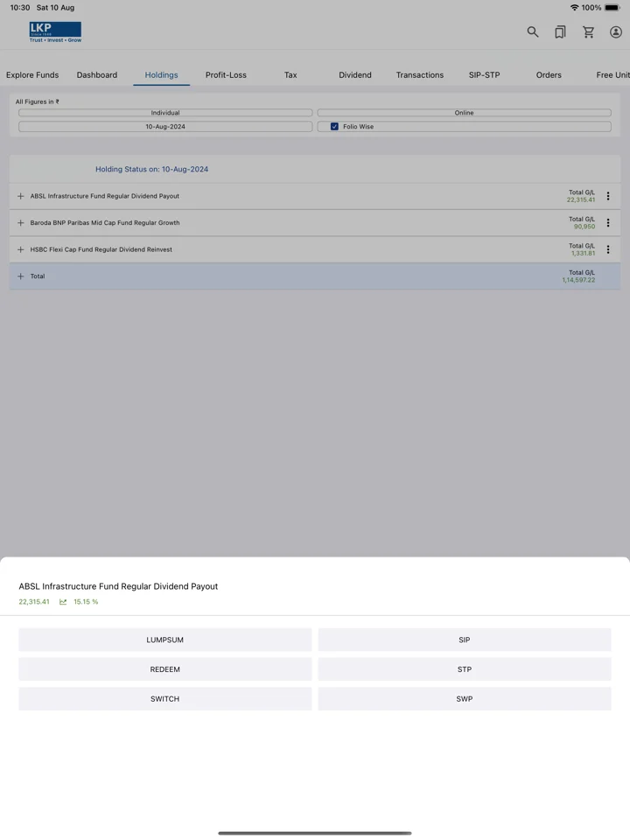Toggle the Folio Wise checkbox
Image resolution: width=630 pixels, height=840 pixels.
(x=334, y=126)
